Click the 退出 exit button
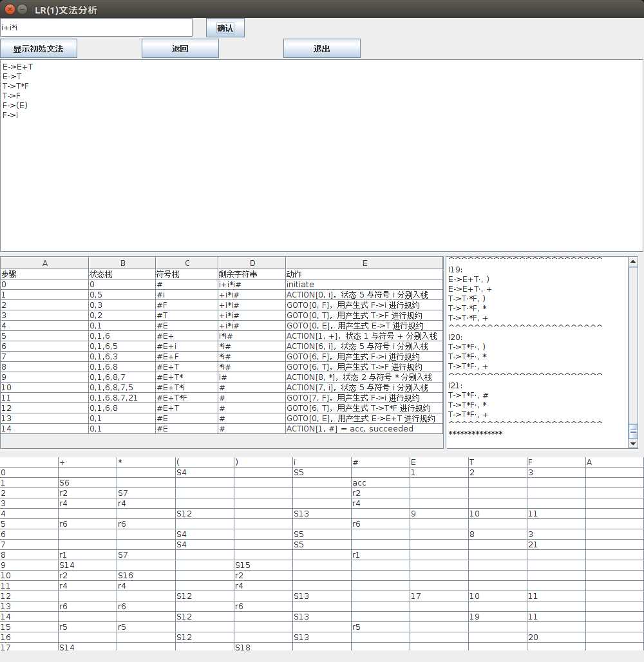644x662 pixels. tap(322, 48)
